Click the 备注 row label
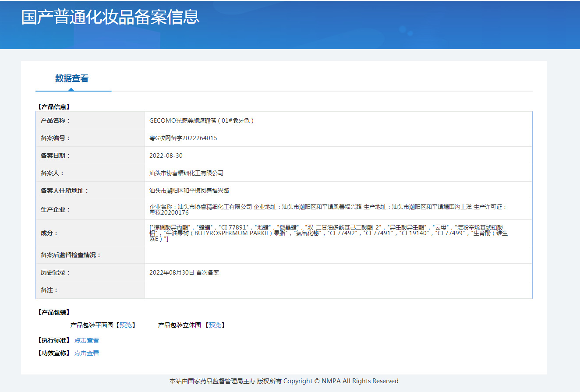 (x=49, y=290)
